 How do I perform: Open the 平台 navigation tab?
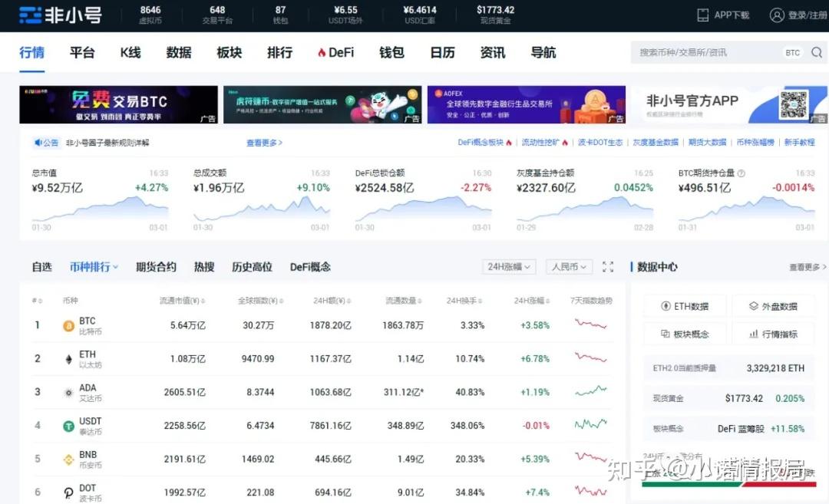(x=82, y=52)
